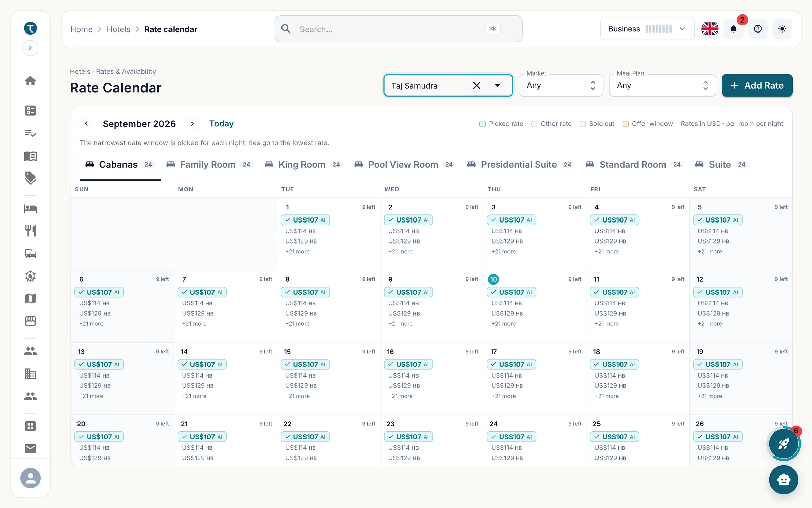812x508 pixels.
Task: Jump to Today in the calendar
Action: (221, 124)
